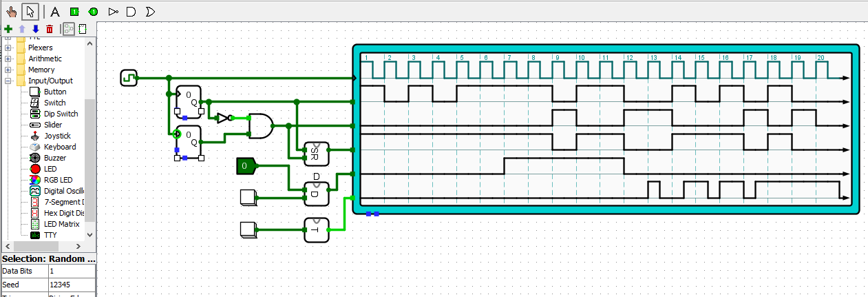Select the D flip-flop component
Image resolution: width=868 pixels, height=297 pixels.
point(317,194)
